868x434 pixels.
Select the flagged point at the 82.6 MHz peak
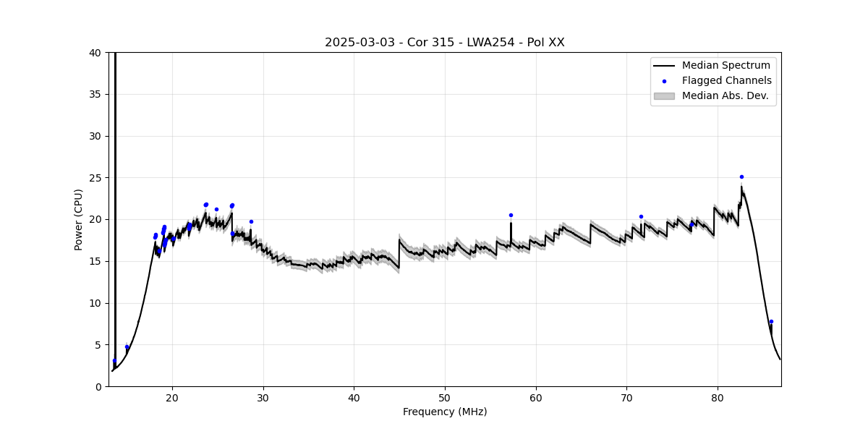(x=741, y=176)
